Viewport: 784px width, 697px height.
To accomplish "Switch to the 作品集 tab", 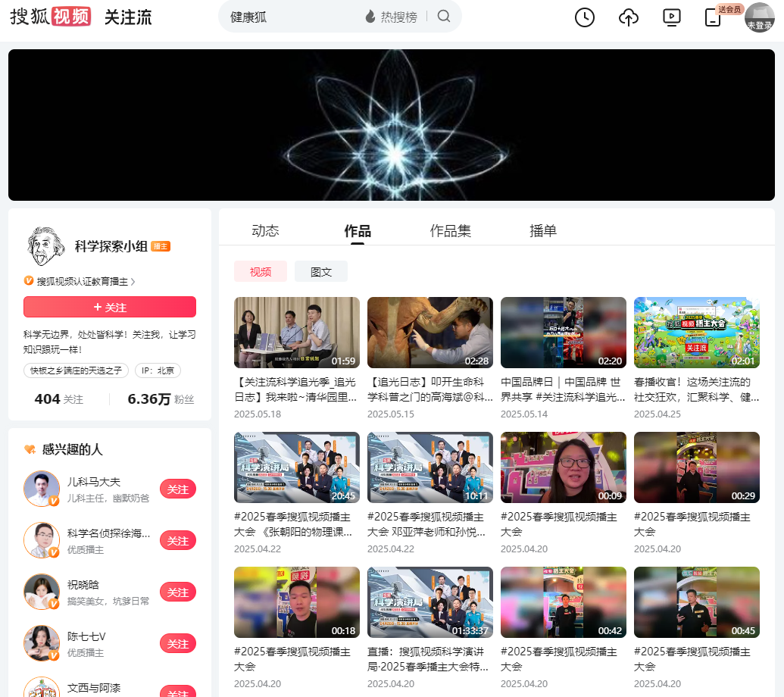I will coord(451,230).
